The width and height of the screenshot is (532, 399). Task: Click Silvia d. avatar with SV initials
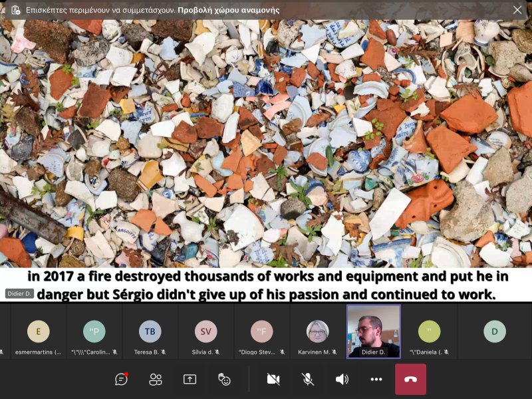pyautogui.click(x=205, y=331)
